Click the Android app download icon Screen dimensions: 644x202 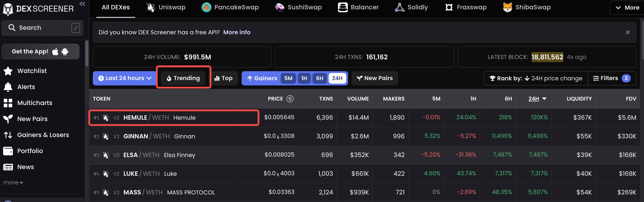click(65, 52)
